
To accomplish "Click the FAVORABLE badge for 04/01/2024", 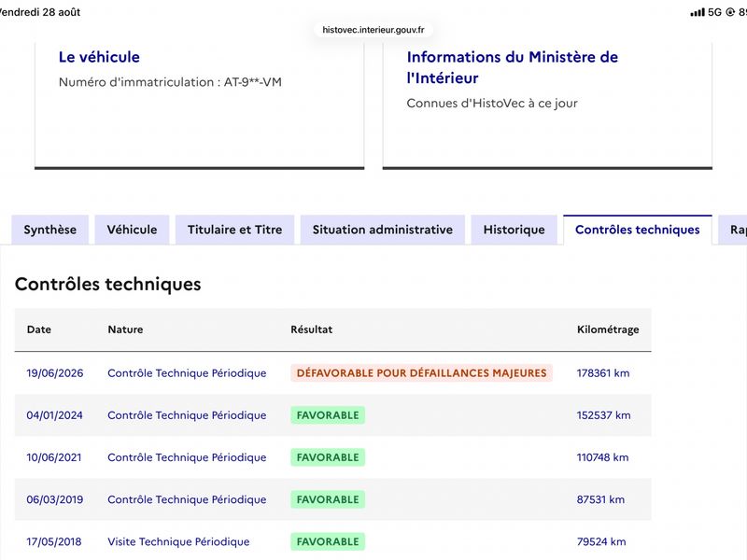I will pyautogui.click(x=328, y=415).
